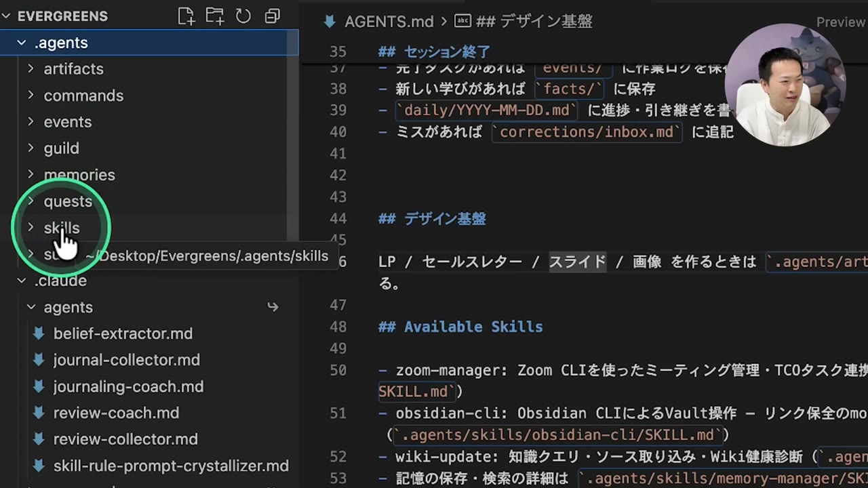Image resolution: width=868 pixels, height=488 pixels.
Task: Open the Preview tab label at top right
Action: 840,22
